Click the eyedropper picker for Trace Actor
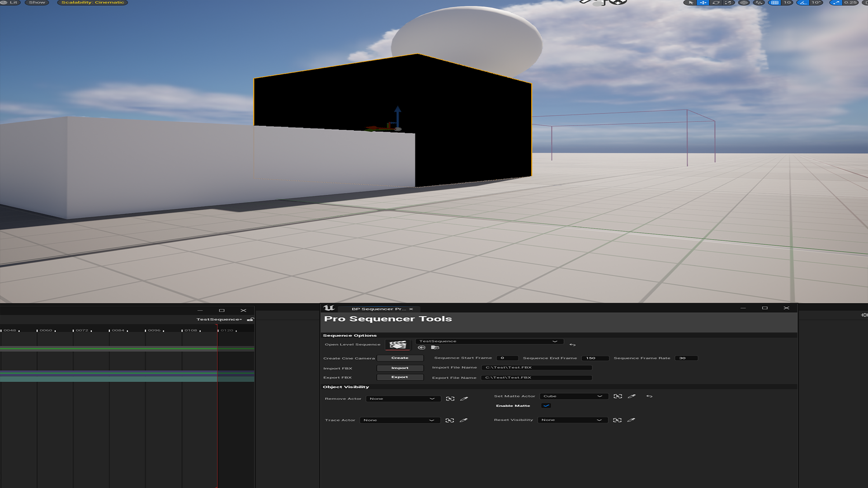868x488 pixels. [463, 420]
